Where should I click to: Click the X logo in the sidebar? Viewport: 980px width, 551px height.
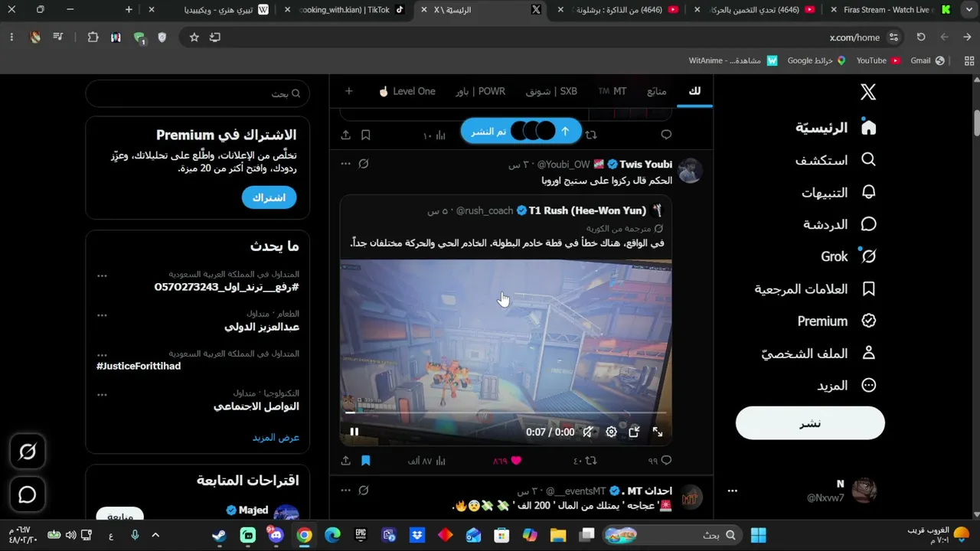[867, 92]
